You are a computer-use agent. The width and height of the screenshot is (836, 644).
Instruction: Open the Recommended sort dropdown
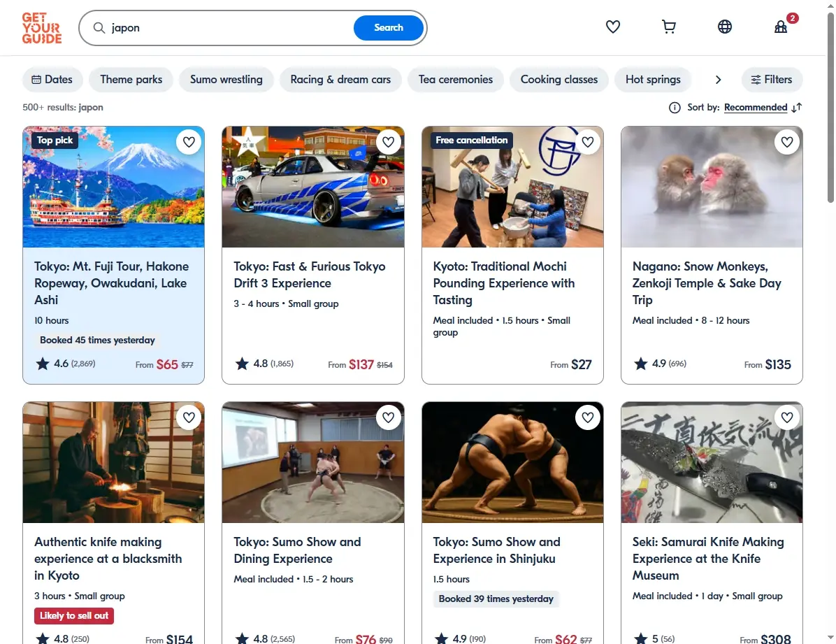coord(756,108)
